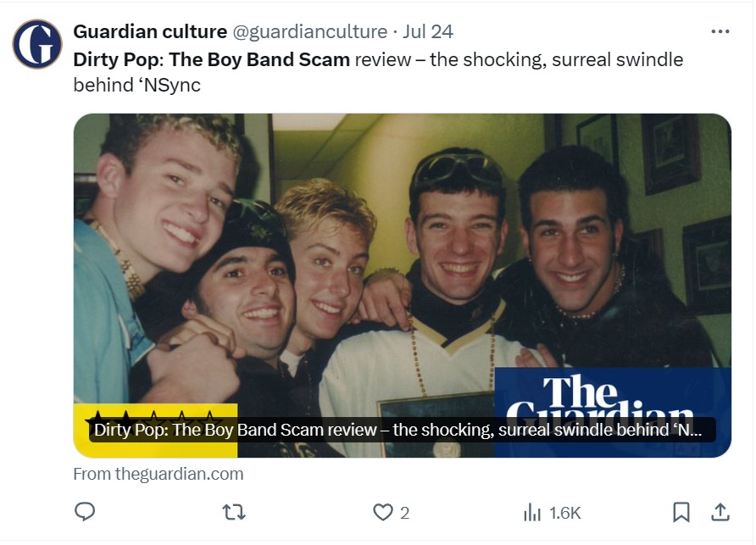Screen dimensions: 756x545
Task: Open the Guardian culture profile avatar
Action: click(x=37, y=44)
